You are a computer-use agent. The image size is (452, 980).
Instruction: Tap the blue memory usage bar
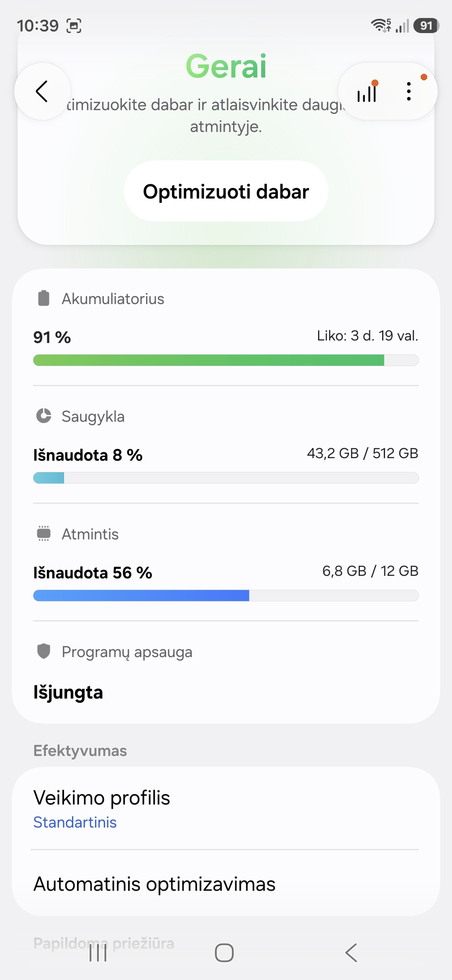click(x=226, y=596)
